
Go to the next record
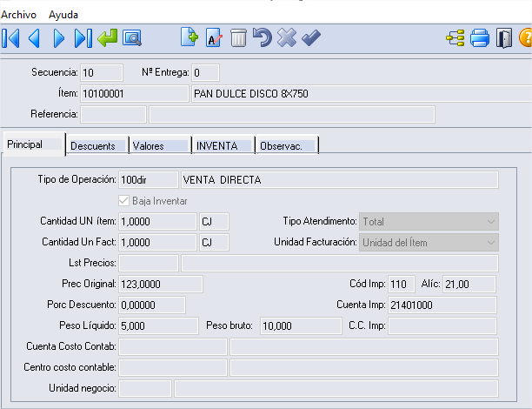[59, 37]
